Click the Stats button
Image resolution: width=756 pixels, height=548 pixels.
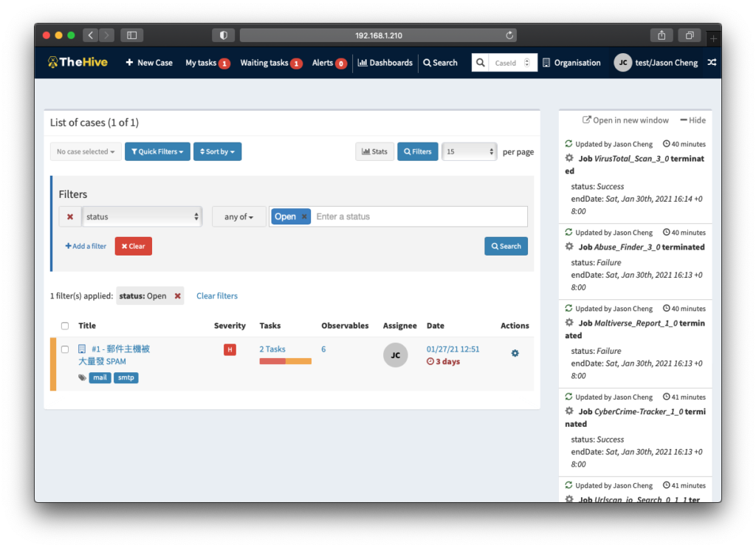pos(374,151)
